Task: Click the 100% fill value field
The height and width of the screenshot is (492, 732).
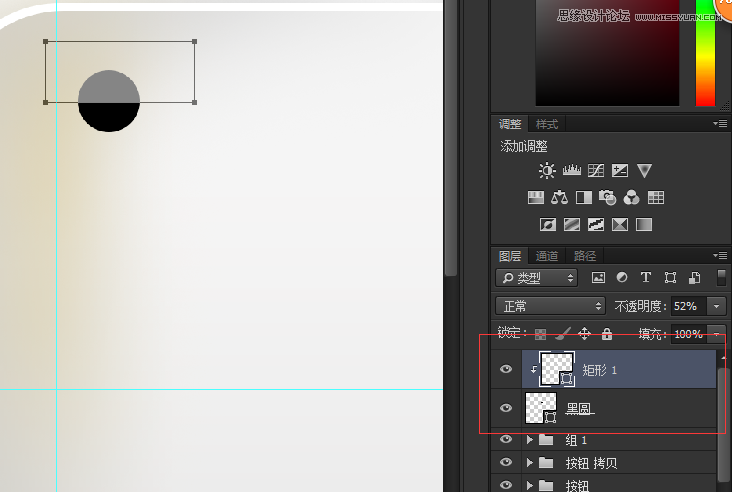Action: pyautogui.click(x=689, y=334)
